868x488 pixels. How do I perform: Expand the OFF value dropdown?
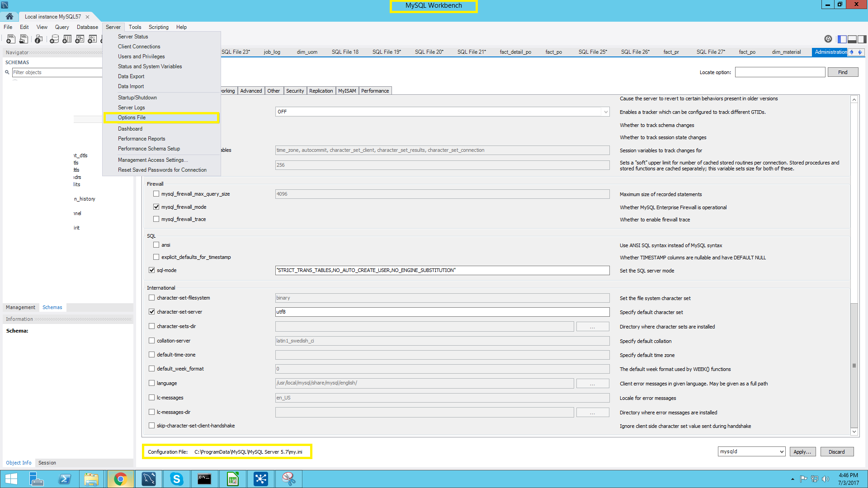pyautogui.click(x=605, y=112)
